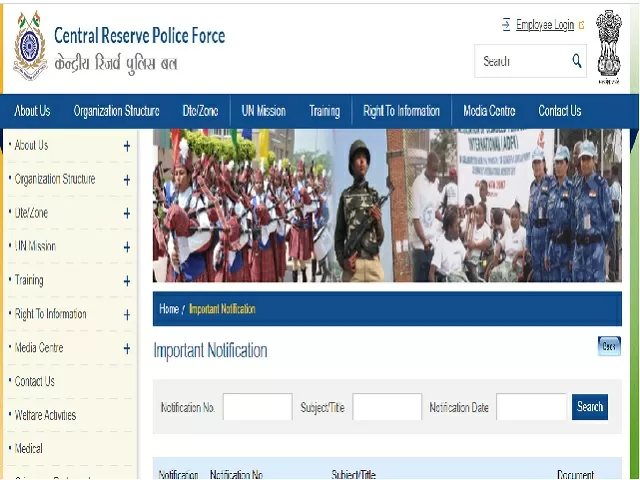This screenshot has width=640, height=480.
Task: Open Right To Information in top navigation
Action: (402, 111)
